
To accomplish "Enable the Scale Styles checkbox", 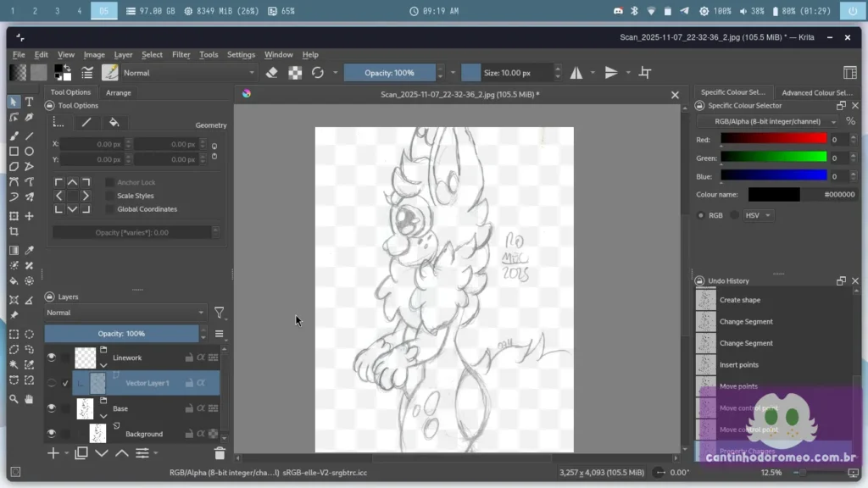I will [x=109, y=196].
